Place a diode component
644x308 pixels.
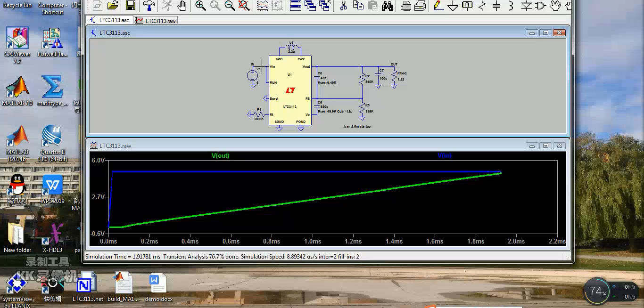pyautogui.click(x=526, y=6)
